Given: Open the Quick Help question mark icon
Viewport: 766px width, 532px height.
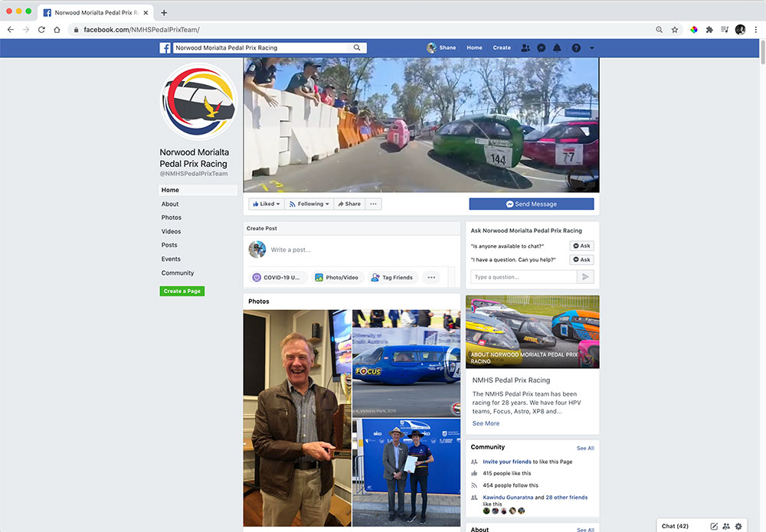Looking at the screenshot, I should tap(577, 47).
